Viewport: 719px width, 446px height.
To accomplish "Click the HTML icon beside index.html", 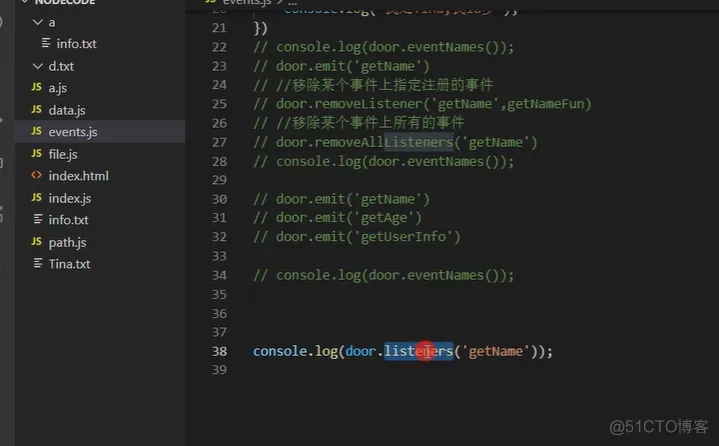I will tap(37, 175).
